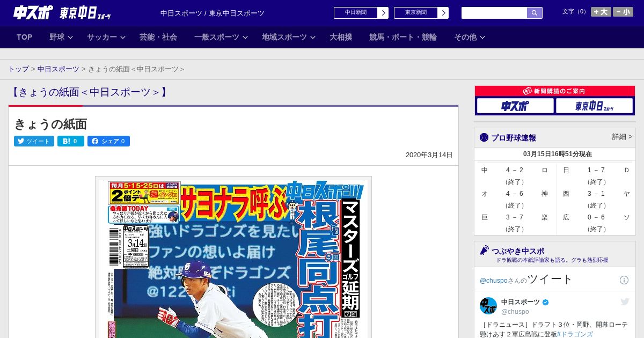Viewport: 644px width, 338px height.
Task: Click the 2020年3月14日 article date
Action: (x=429, y=155)
